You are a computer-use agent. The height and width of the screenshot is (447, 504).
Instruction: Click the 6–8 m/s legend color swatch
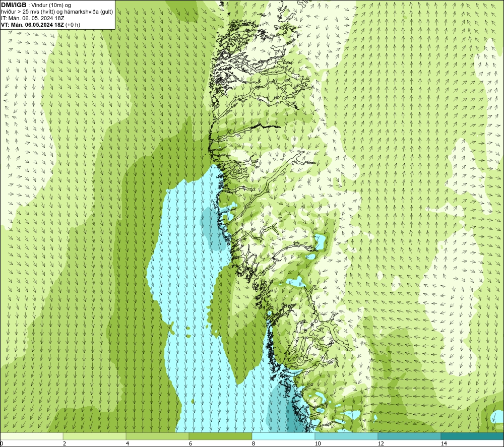(221, 436)
